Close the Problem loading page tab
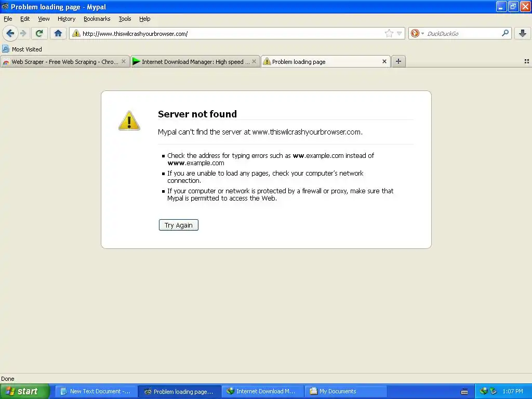 pos(384,61)
